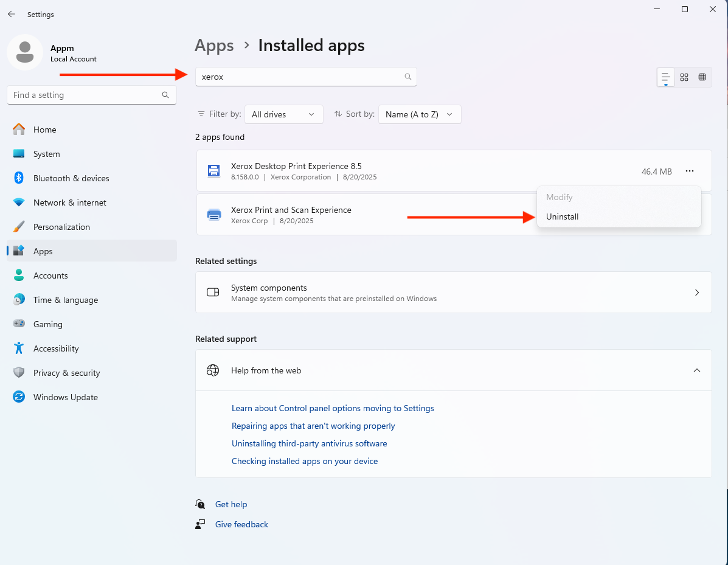The image size is (728, 565).
Task: Open Privacy & security settings
Action: pos(66,373)
